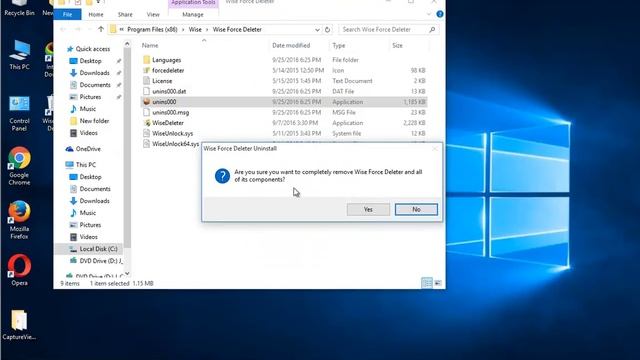Open the File ribbon tab

[x=67, y=14]
